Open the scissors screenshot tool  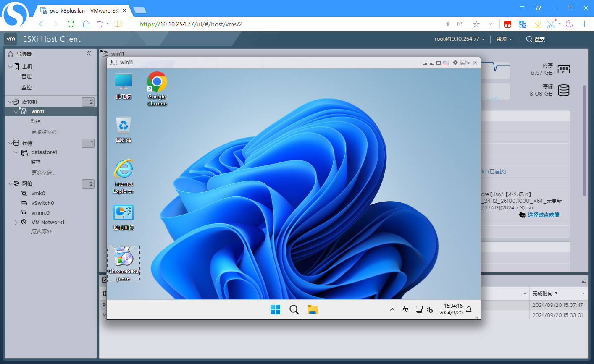551,24
